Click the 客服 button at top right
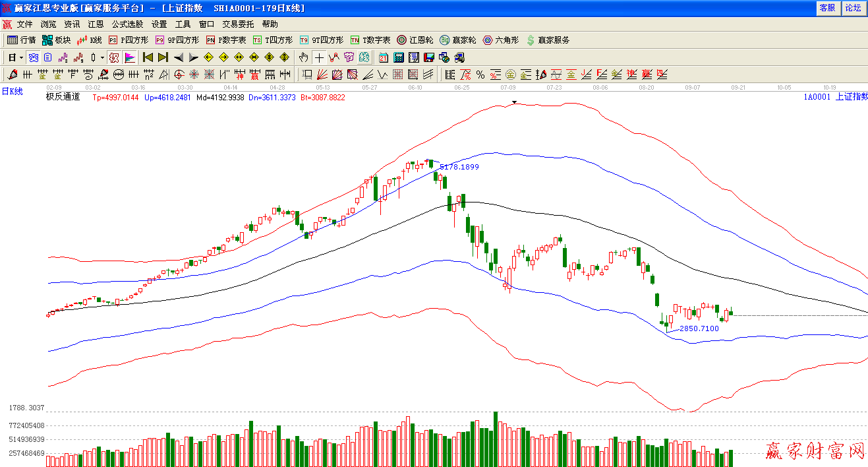 [827, 8]
